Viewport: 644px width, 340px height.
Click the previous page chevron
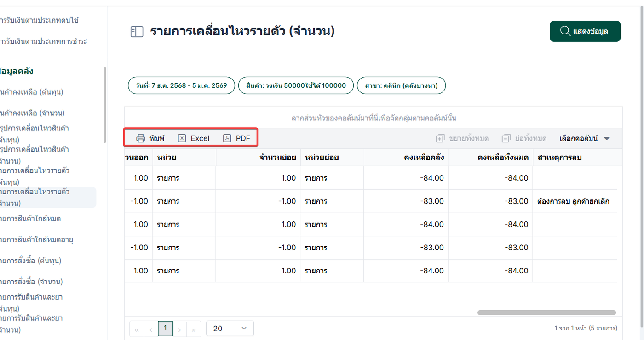150,329
